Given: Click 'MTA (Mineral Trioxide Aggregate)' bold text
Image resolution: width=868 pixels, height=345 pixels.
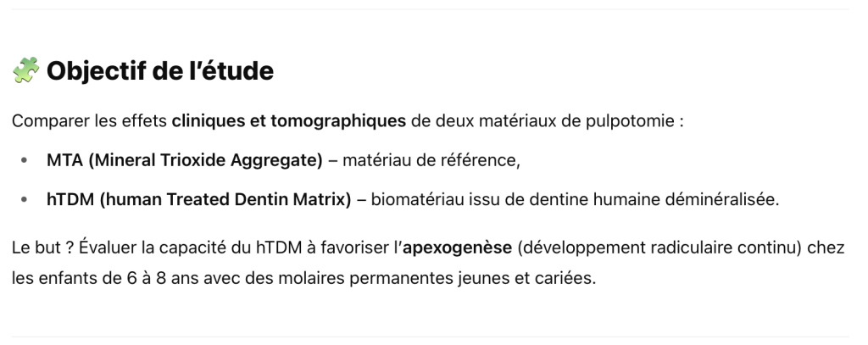Looking at the screenshot, I should (x=184, y=160).
